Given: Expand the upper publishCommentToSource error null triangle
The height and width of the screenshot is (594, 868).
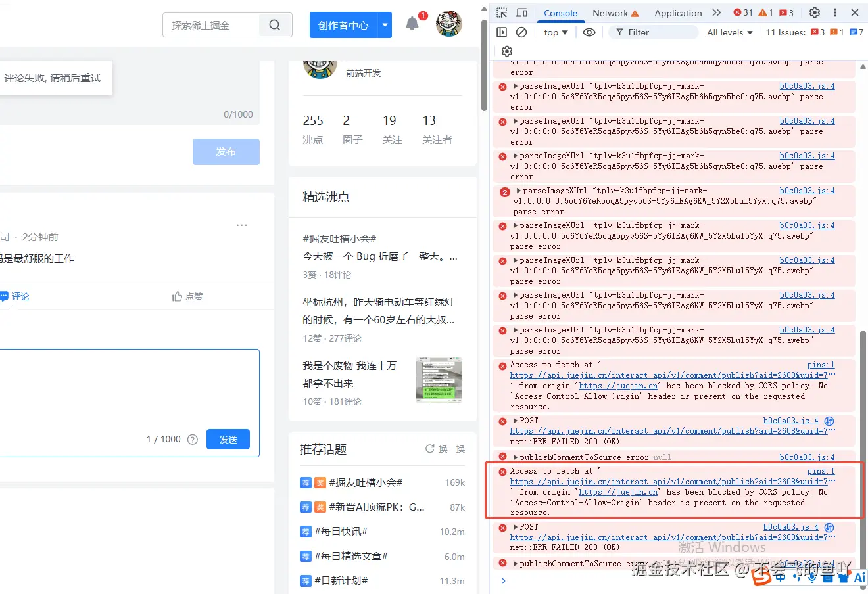Looking at the screenshot, I should [516, 457].
